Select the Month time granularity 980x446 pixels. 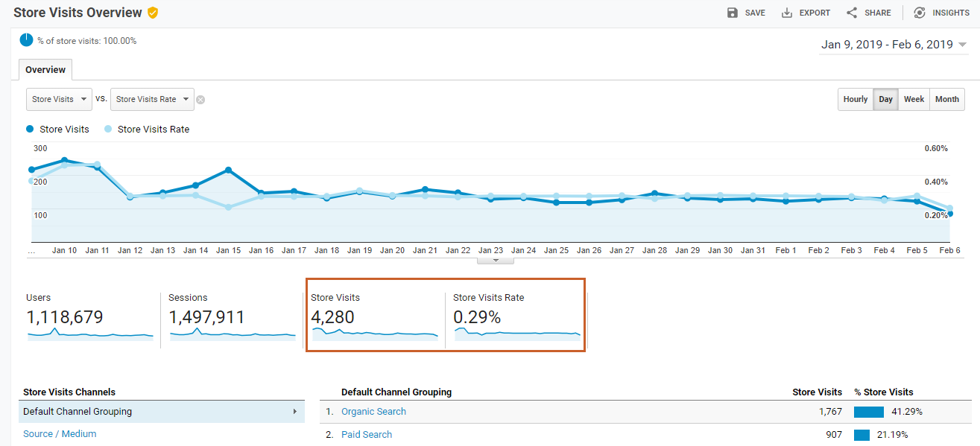tap(946, 99)
